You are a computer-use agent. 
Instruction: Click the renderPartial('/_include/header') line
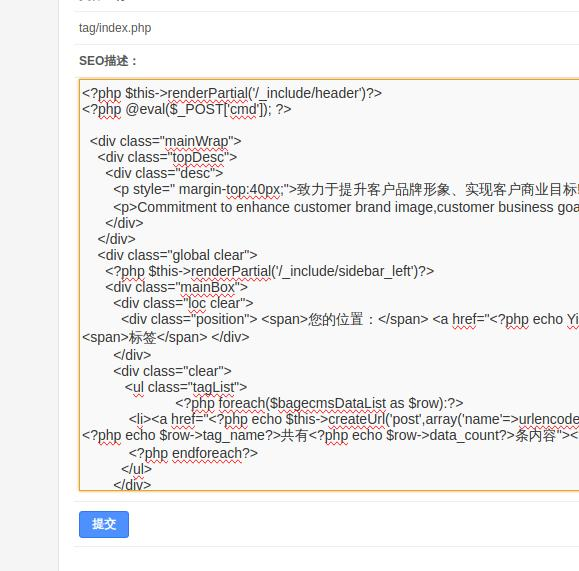(232, 93)
